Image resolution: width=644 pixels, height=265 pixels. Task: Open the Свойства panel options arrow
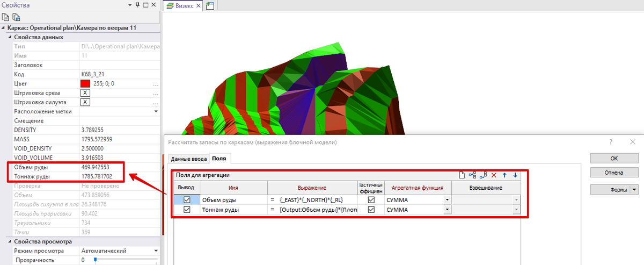(130, 5)
